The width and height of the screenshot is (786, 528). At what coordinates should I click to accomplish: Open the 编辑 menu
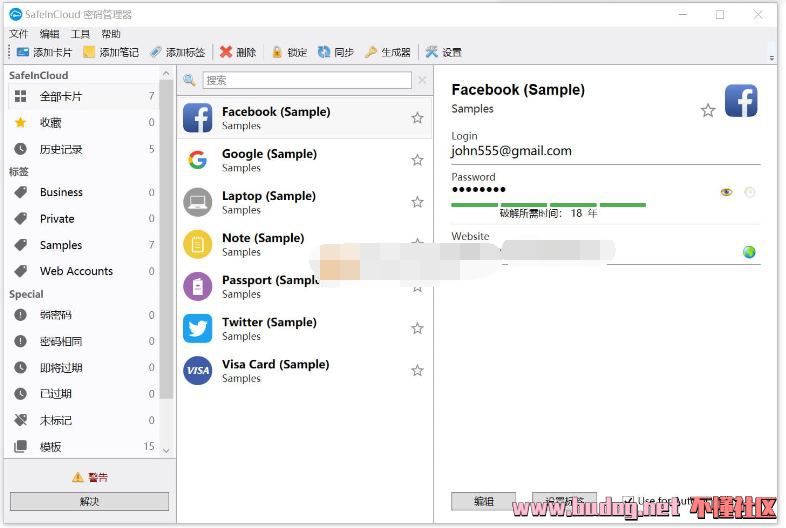49,34
